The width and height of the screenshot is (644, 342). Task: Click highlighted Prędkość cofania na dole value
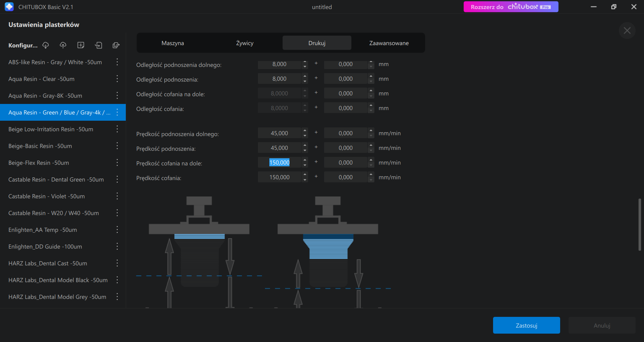click(279, 163)
